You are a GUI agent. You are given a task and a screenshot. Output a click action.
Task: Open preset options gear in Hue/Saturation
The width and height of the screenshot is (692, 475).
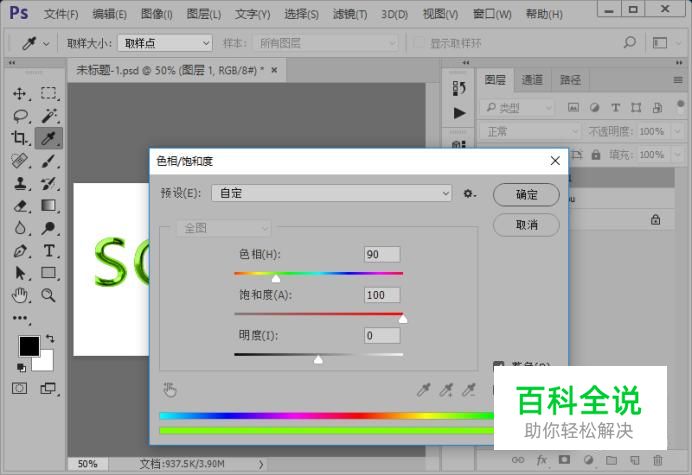(x=469, y=193)
